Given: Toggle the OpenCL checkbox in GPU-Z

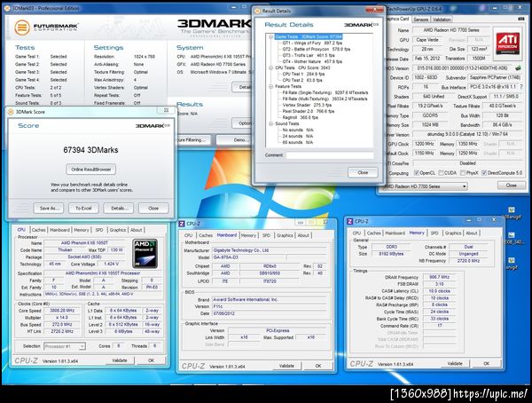Looking at the screenshot, I should click(417, 173).
